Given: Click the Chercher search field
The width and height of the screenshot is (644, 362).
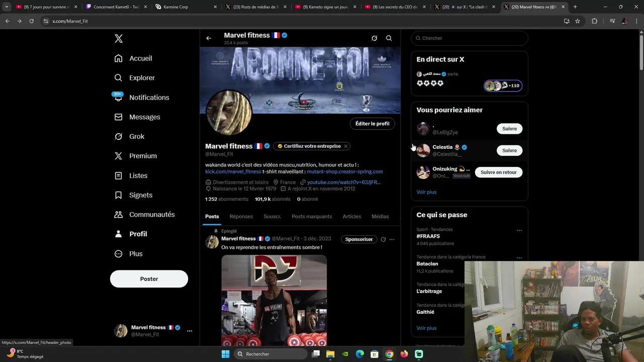Looking at the screenshot, I should click(x=469, y=38).
